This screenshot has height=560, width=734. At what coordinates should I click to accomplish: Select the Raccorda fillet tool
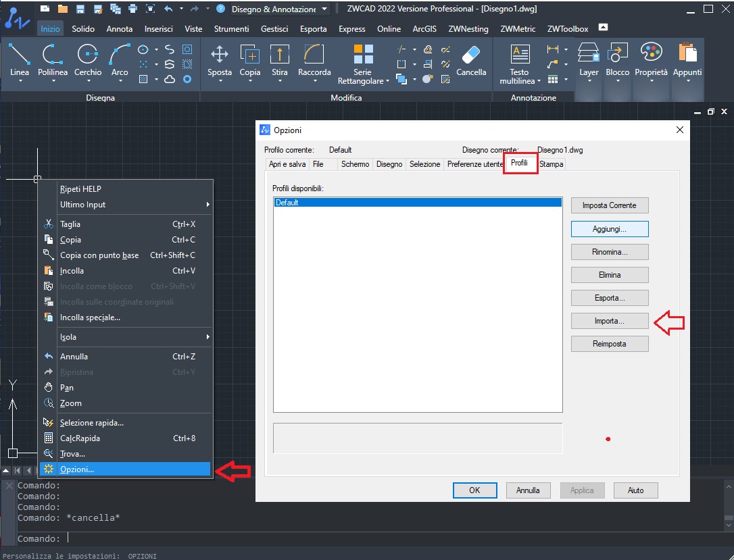(x=314, y=60)
